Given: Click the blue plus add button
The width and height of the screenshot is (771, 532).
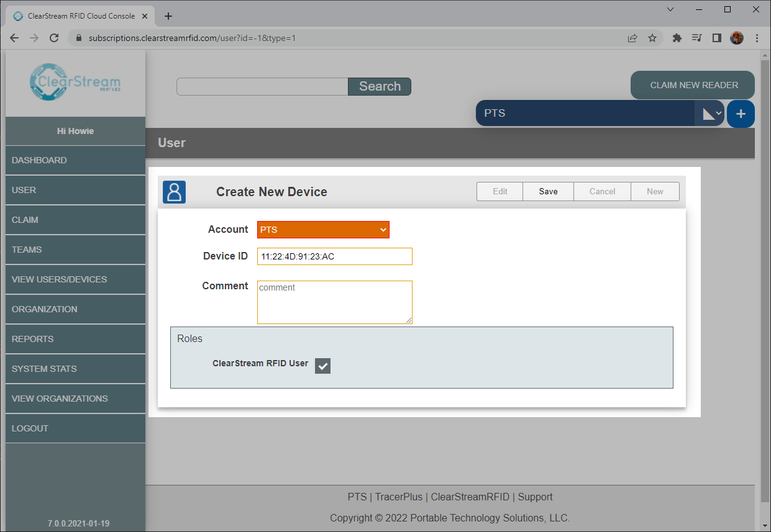Looking at the screenshot, I should [x=741, y=114].
